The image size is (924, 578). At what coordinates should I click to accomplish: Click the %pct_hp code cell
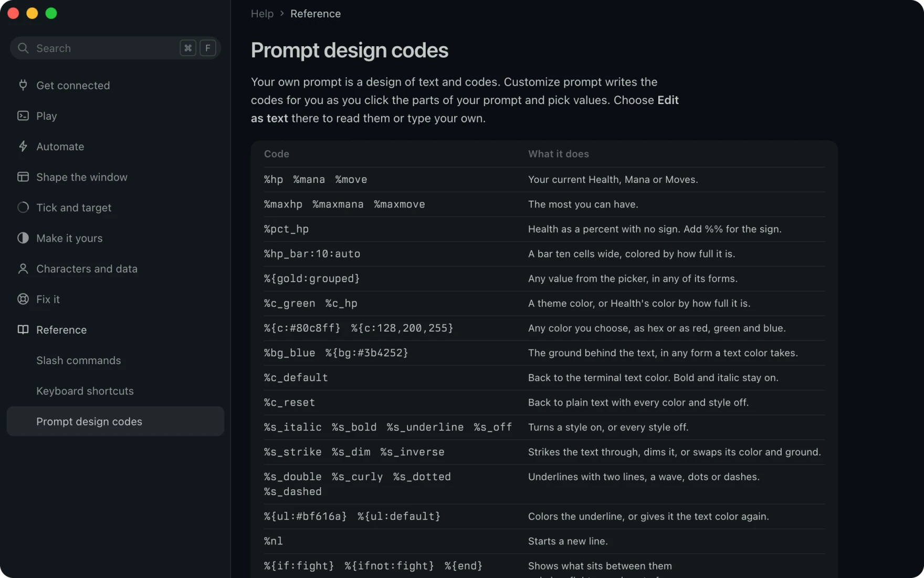(286, 229)
